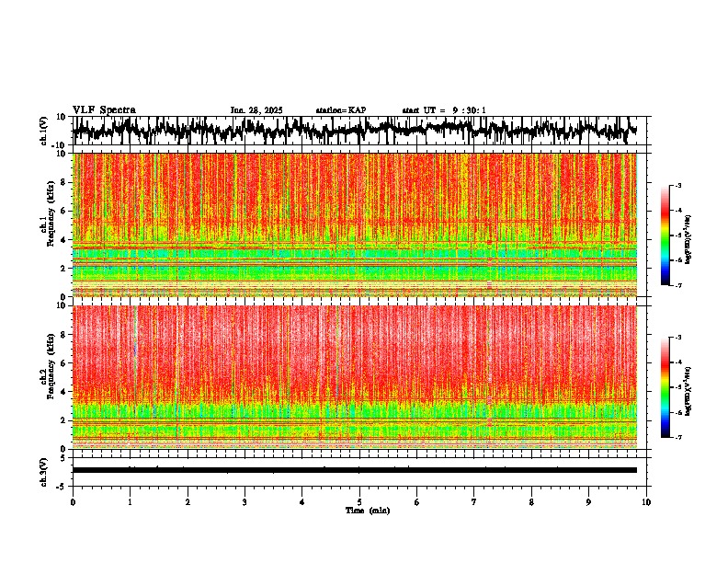Click time axis tick label "5"
Image resolution: width=728 pixels, height=563 pixels.
(x=359, y=502)
